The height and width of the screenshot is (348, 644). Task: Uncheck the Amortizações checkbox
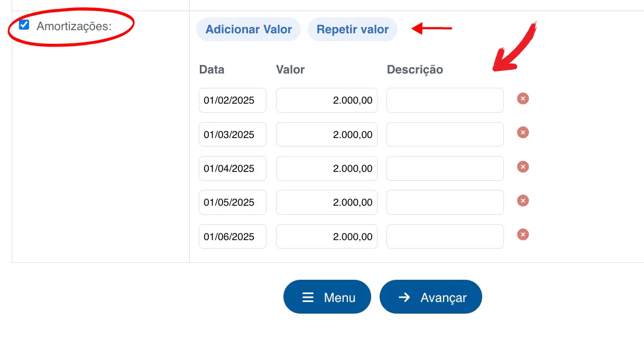click(x=24, y=25)
